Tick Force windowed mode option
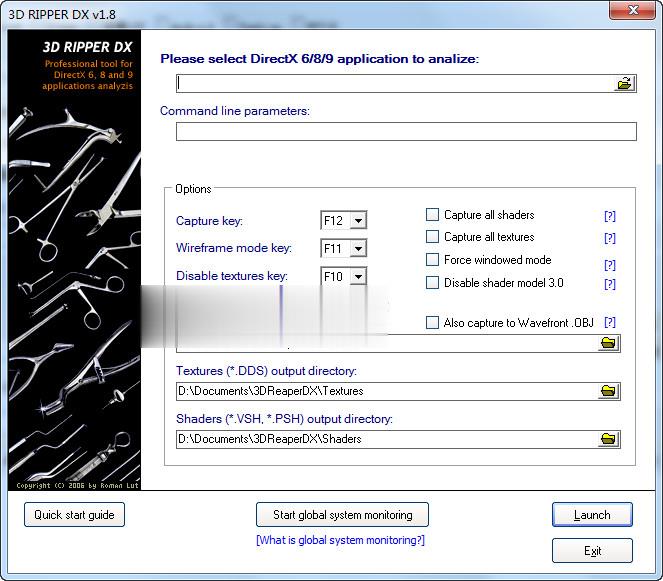This screenshot has height=581, width=663. pyautogui.click(x=432, y=259)
